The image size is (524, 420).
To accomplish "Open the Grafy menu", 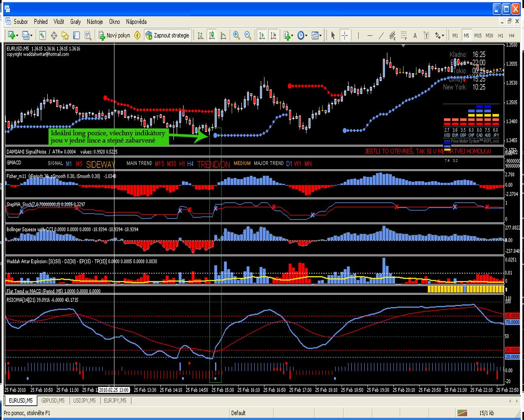I will [76, 22].
